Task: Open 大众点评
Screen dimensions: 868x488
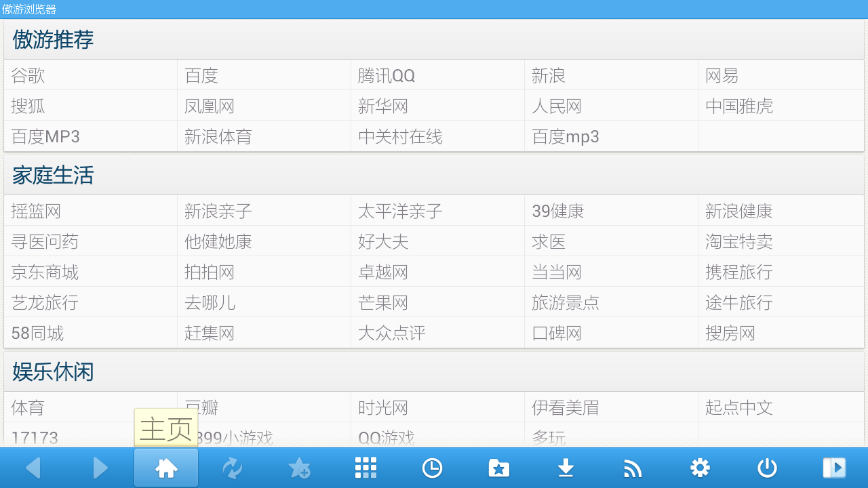Action: [x=392, y=333]
